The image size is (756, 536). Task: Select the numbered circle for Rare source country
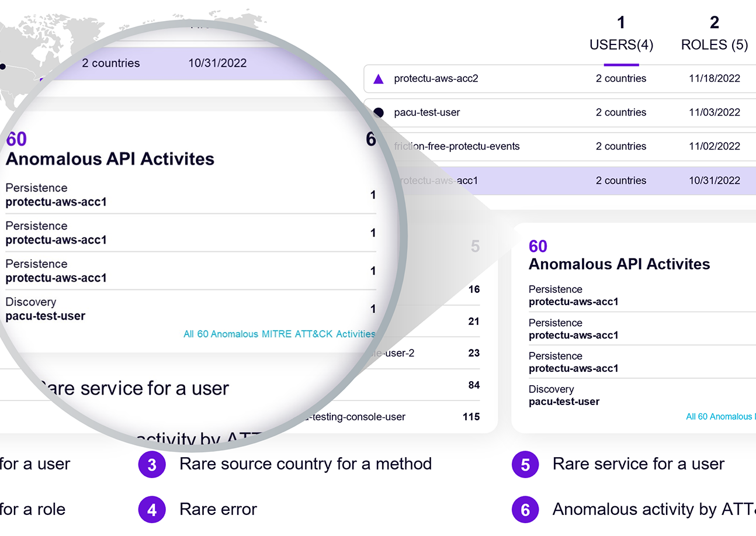point(152,464)
